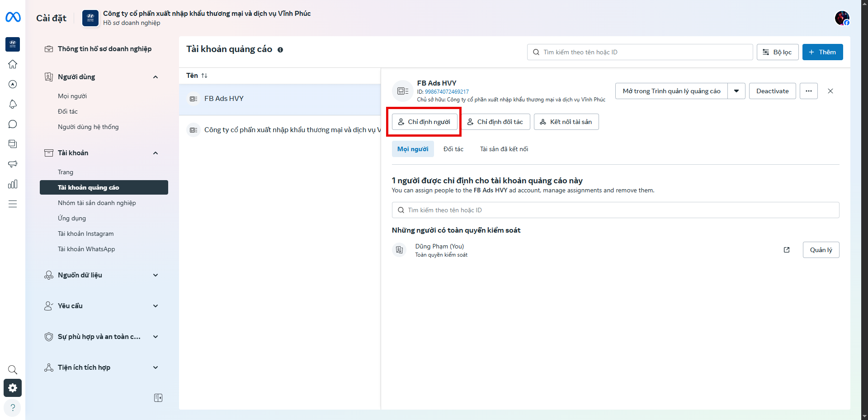Open the notifications bell icon

[13, 104]
